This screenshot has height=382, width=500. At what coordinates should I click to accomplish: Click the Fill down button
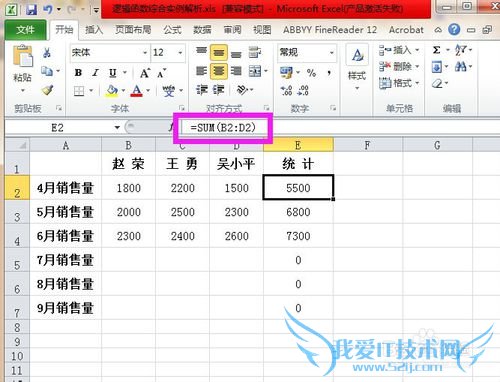coord(436,67)
